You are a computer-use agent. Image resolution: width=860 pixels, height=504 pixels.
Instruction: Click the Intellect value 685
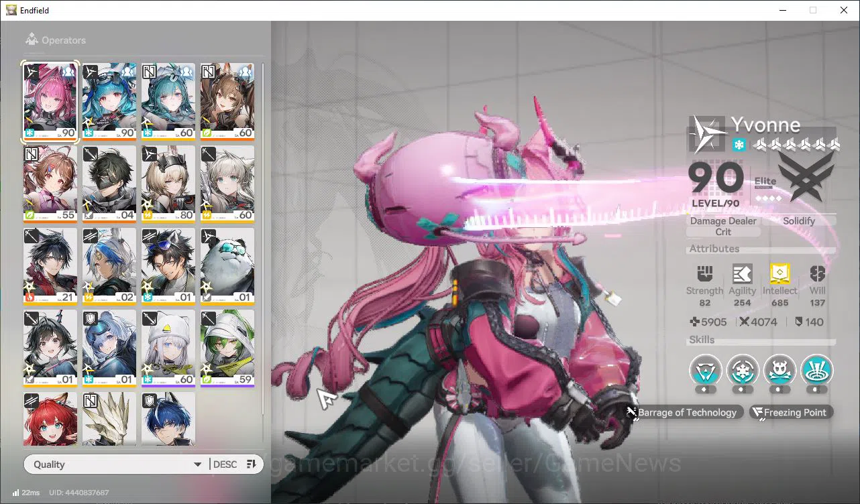point(780,303)
